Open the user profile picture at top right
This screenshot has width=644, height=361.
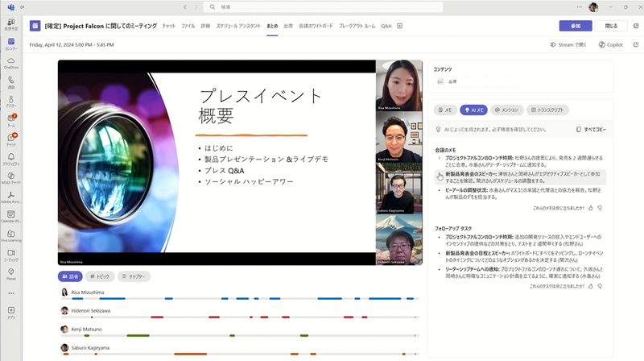click(593, 7)
